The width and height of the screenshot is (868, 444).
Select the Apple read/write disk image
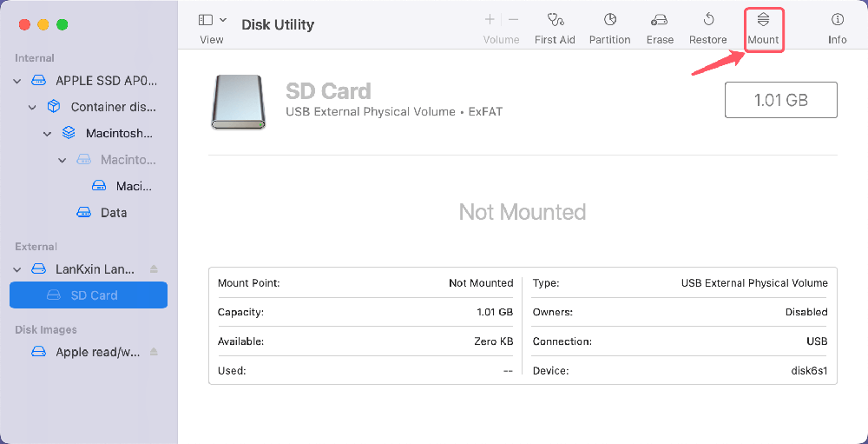click(x=89, y=352)
